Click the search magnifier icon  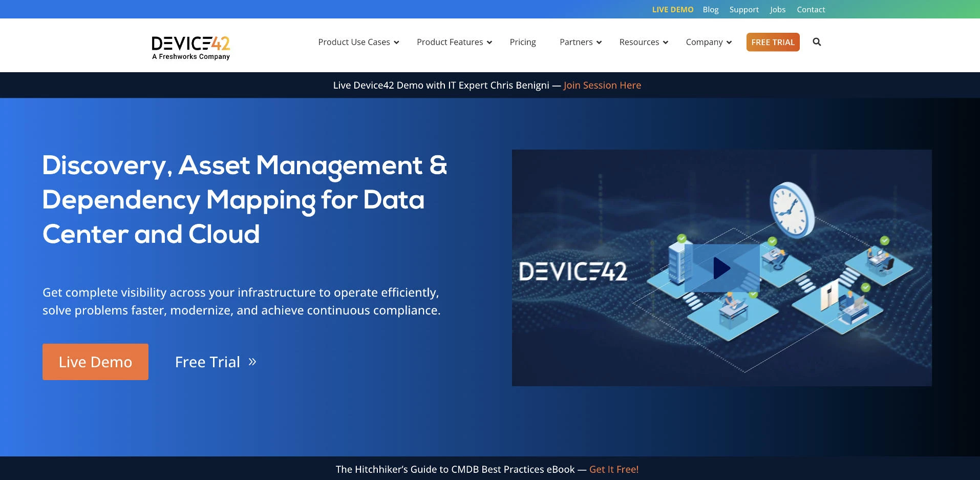[817, 42]
